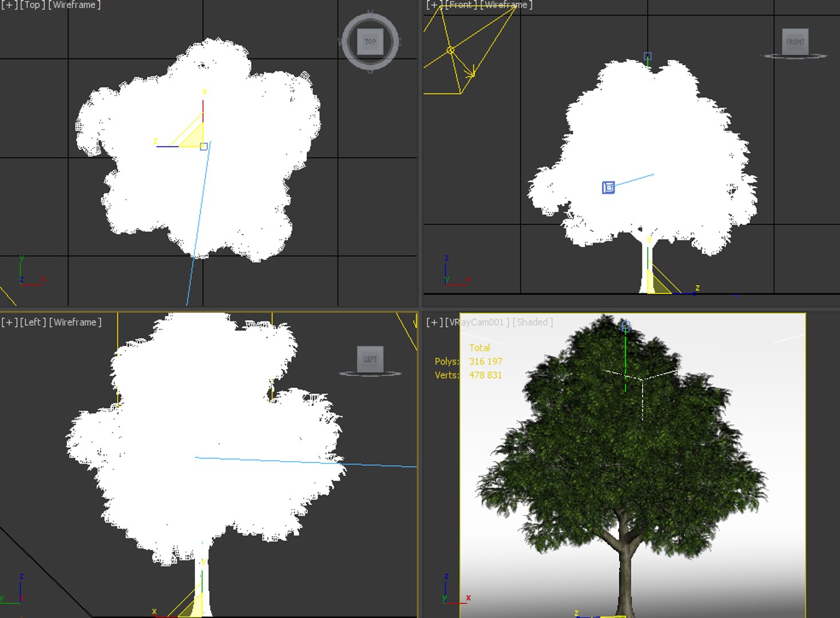
Task: Open the [+] menu of Left viewport
Action: (x=9, y=322)
